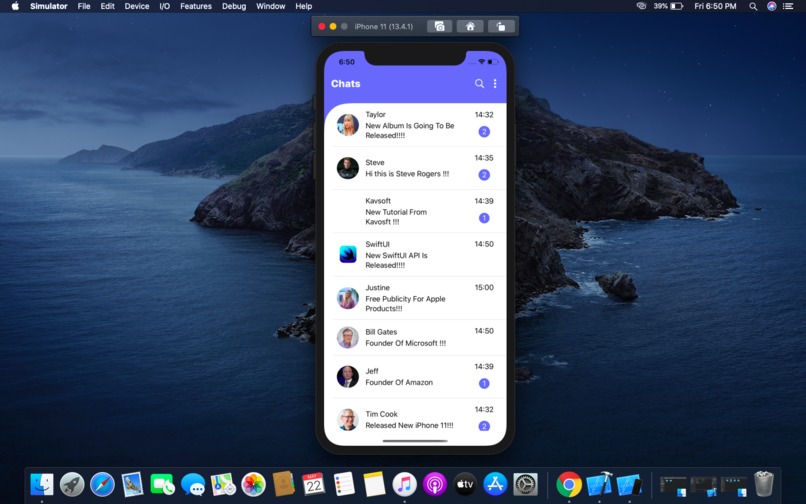Select 'Free Publicity For Apple Products!!!' message
The height and width of the screenshot is (504, 806).
click(406, 303)
